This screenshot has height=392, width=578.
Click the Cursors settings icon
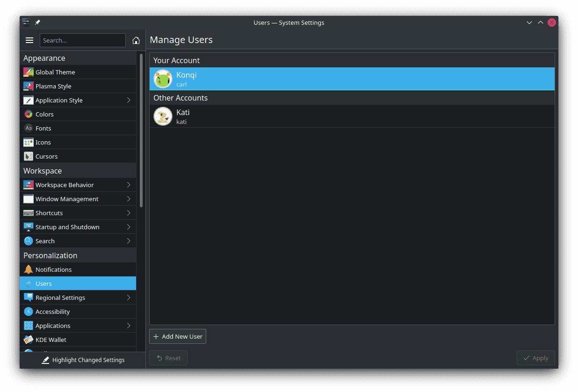[x=28, y=156]
